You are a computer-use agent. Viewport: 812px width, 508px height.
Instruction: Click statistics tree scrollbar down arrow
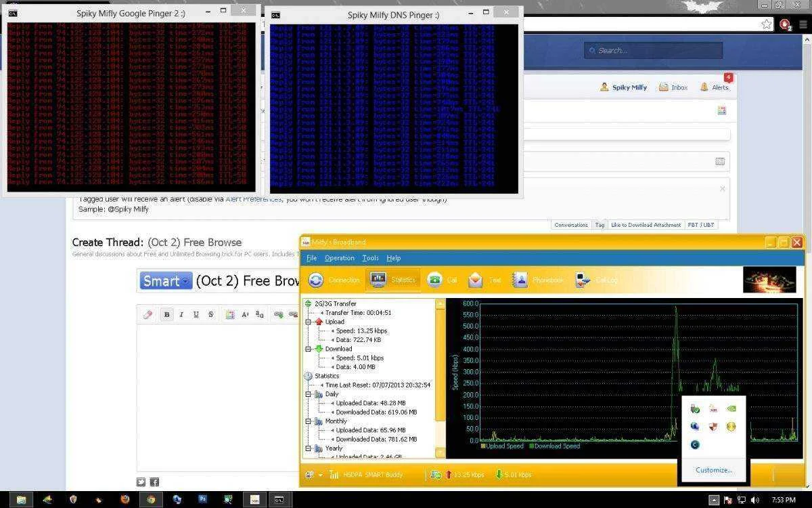click(441, 452)
